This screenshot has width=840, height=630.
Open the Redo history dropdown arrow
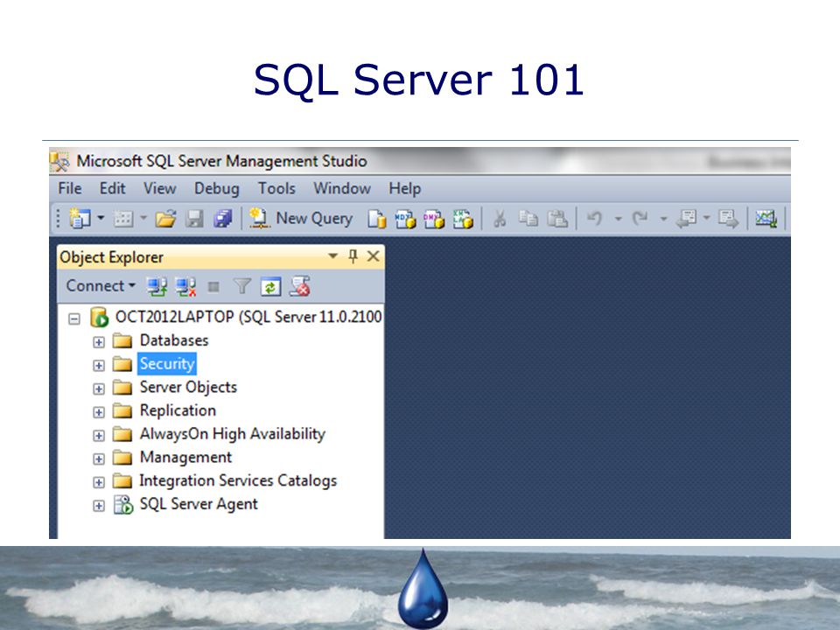click(x=664, y=219)
